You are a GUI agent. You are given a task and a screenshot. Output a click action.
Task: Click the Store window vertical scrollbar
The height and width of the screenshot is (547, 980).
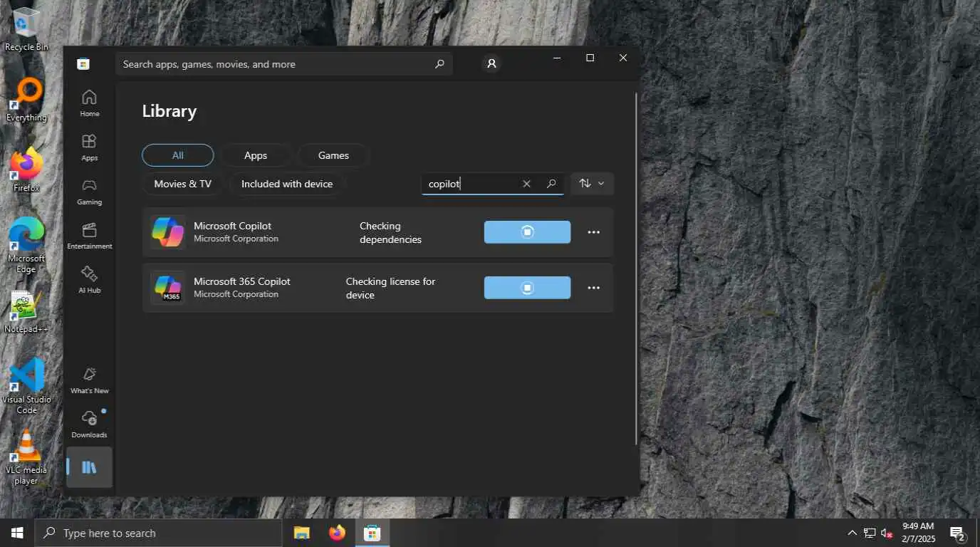click(x=636, y=267)
